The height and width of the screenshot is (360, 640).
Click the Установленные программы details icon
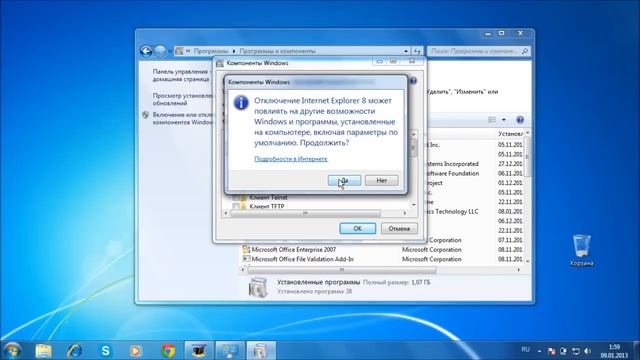click(x=258, y=287)
